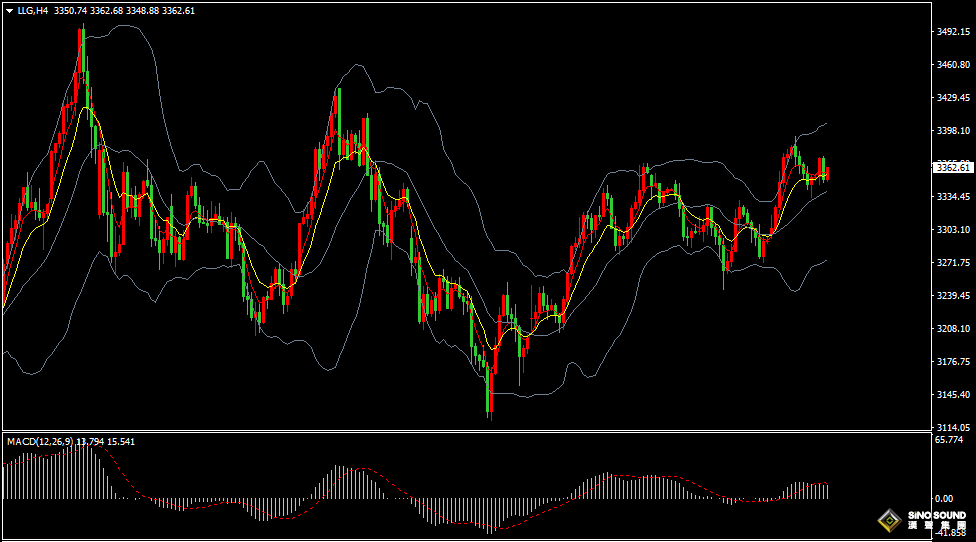976x542 pixels.
Task: Click the 0.00 MACD zero level label
Action: pyautogui.click(x=943, y=498)
